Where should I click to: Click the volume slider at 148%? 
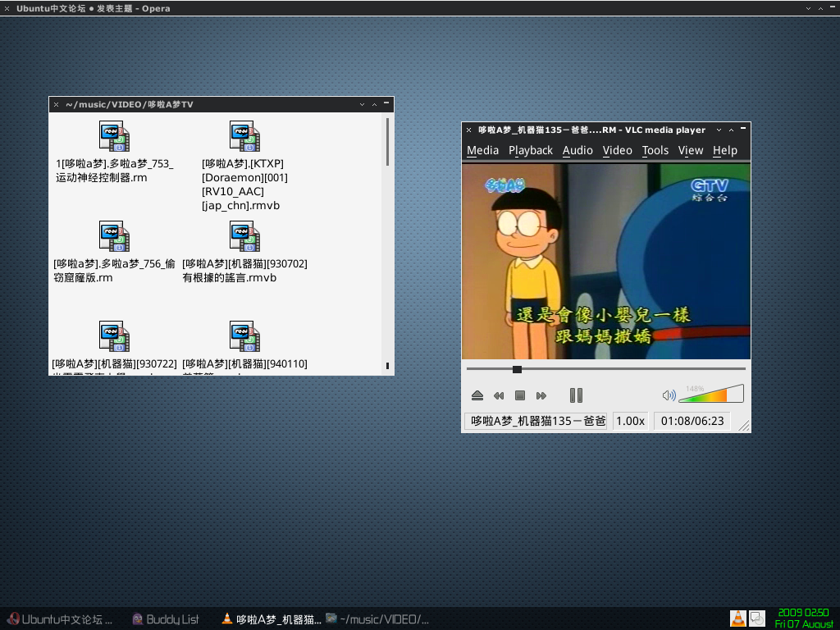711,394
